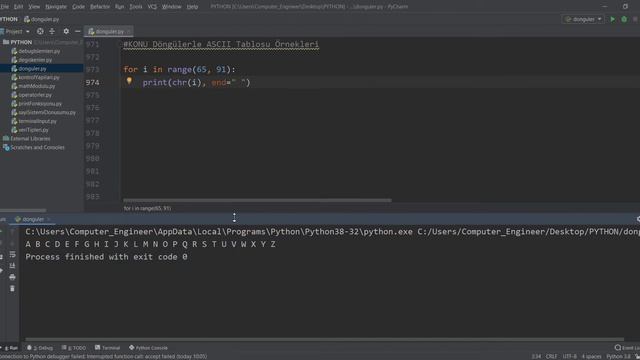Toggle soft-wrap icon in Run console
Viewport: 640px width, 360px height.
12,254
